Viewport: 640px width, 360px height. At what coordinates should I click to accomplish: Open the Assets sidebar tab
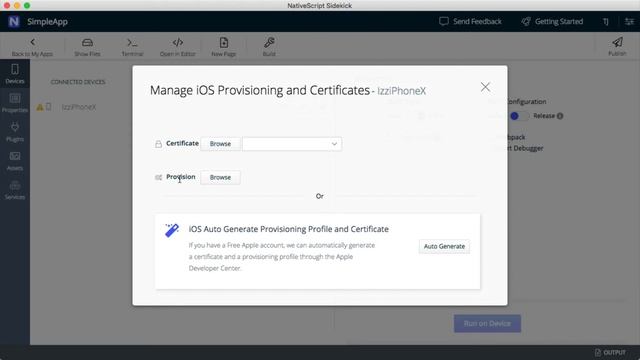(15, 161)
